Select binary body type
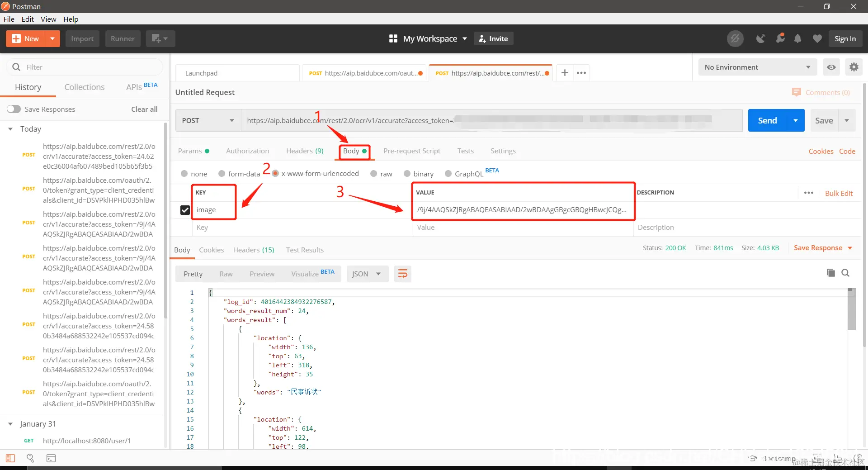This screenshot has height=470, width=868. [407, 174]
